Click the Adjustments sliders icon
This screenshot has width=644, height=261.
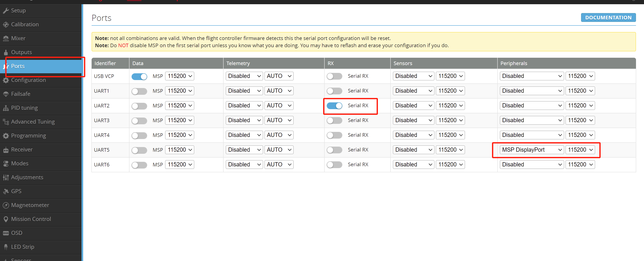6,177
